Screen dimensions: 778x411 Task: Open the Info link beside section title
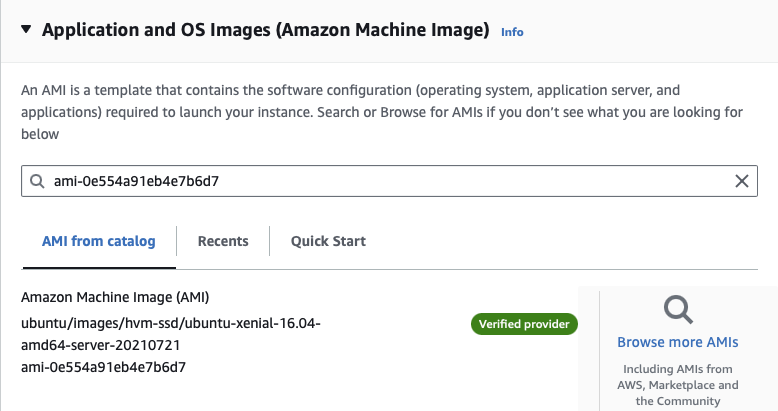click(x=511, y=32)
